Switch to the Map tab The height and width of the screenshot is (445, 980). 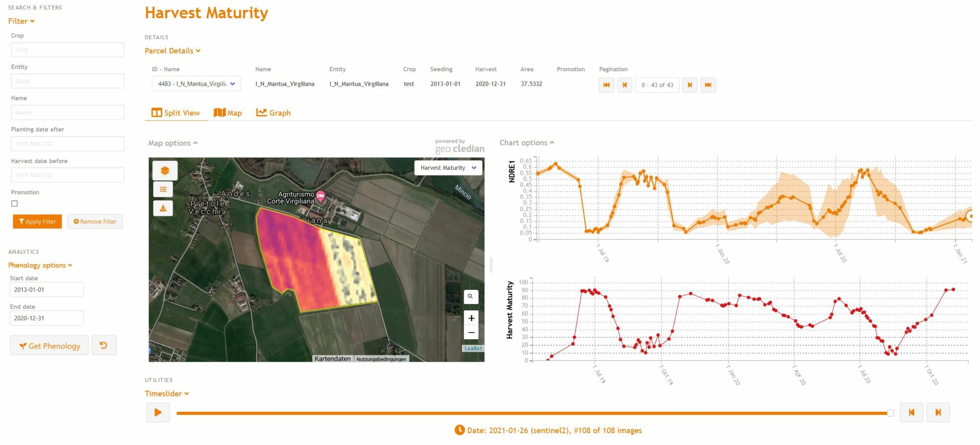[x=228, y=113]
